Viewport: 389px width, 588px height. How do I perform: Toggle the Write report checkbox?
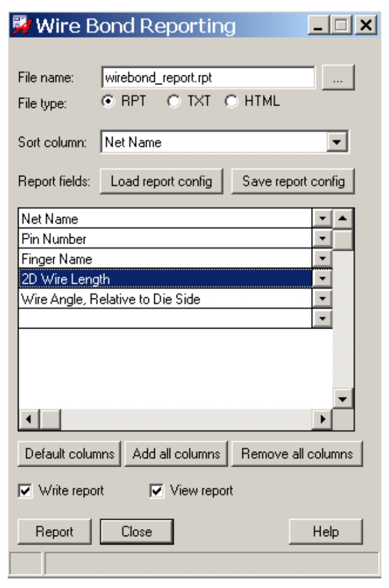click(x=26, y=491)
